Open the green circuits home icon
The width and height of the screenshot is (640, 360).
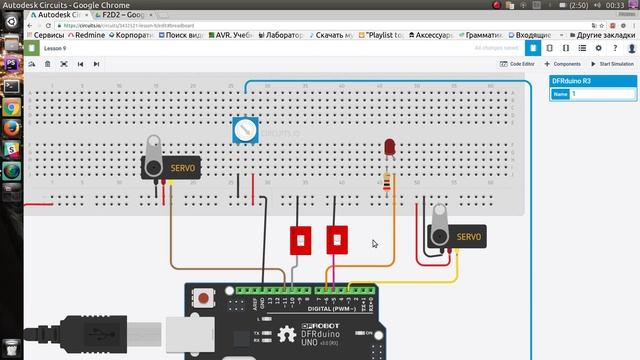click(32, 48)
